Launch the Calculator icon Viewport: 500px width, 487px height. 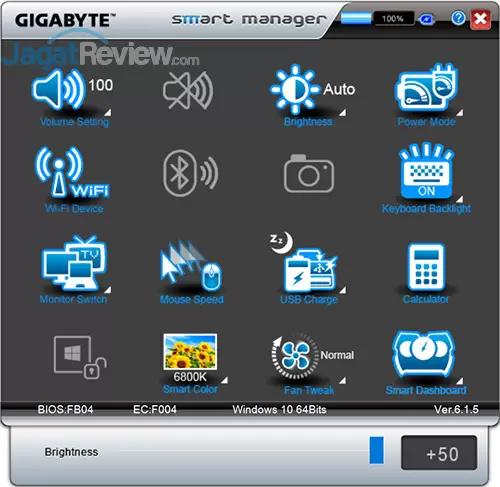[426, 267]
